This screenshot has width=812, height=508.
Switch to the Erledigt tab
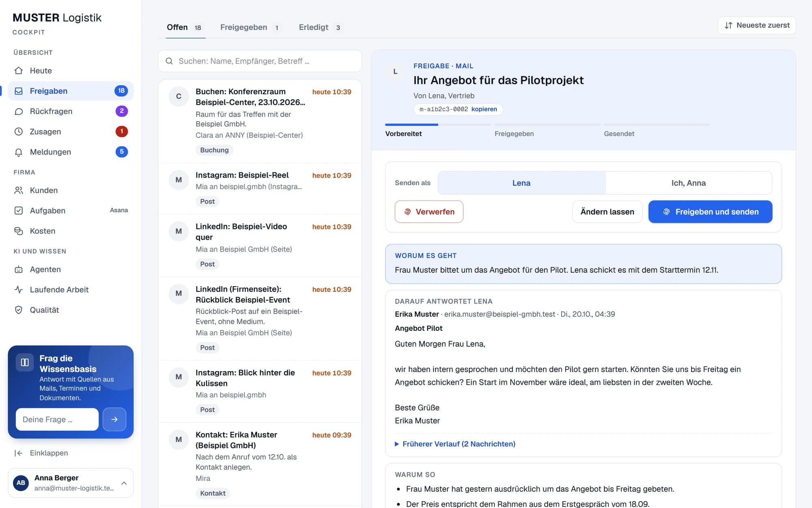pyautogui.click(x=320, y=27)
